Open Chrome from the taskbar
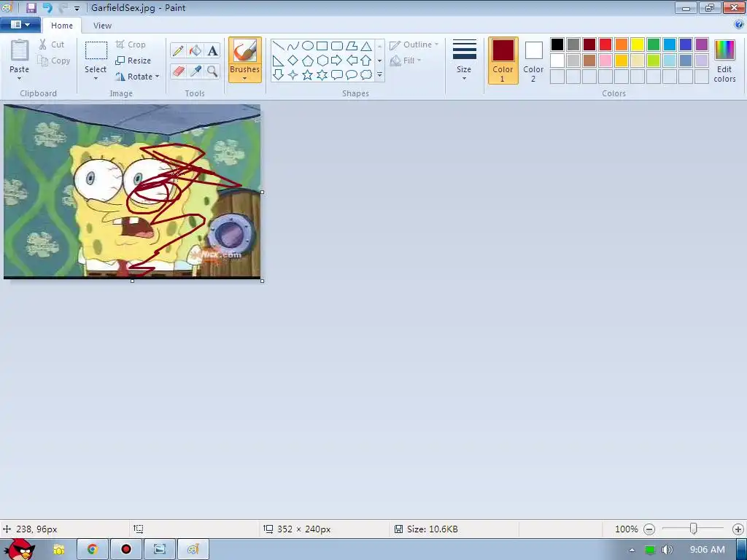 click(x=92, y=550)
